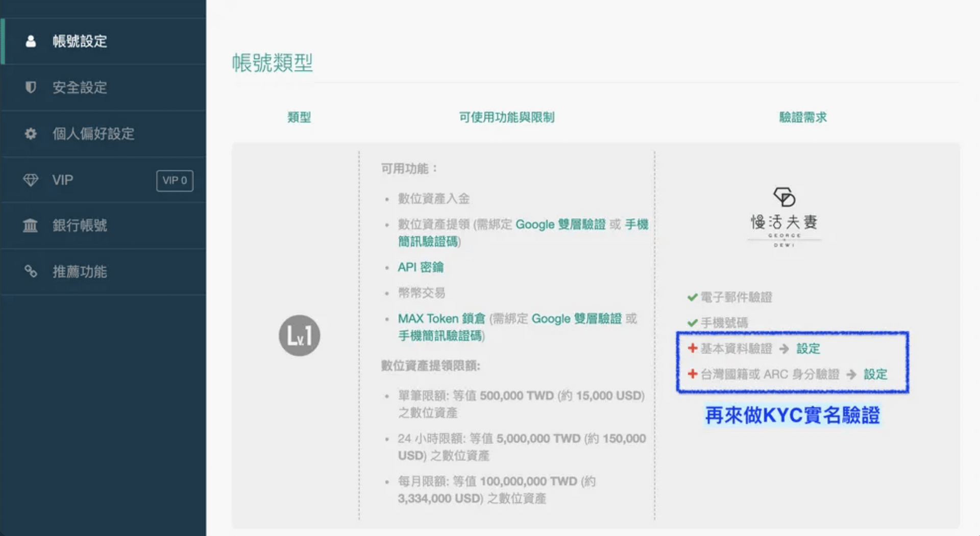This screenshot has width=980, height=536.
Task: Click the diamond VIP icon
Action: tap(31, 180)
